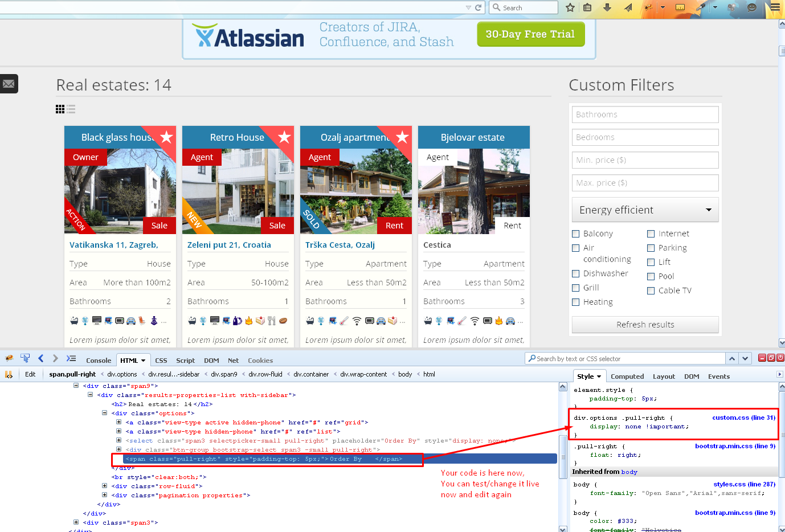
Task: Click the Firebug bug icon in Firebug toolbar
Action: [9, 359]
